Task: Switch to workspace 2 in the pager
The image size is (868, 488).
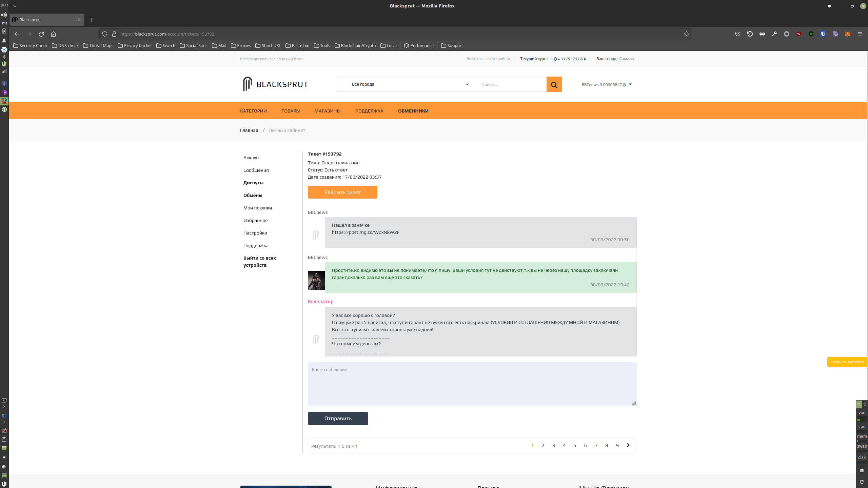Action: coord(865,404)
